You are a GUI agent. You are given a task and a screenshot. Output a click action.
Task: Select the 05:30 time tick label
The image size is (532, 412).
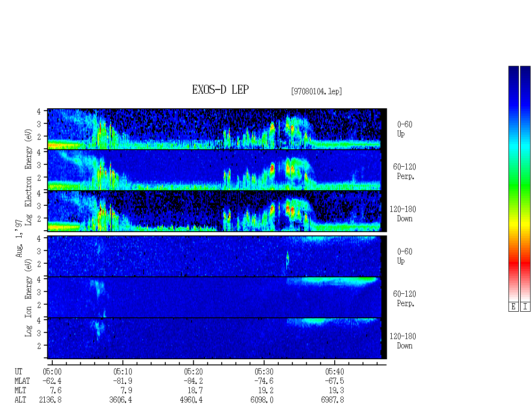pyautogui.click(x=264, y=372)
